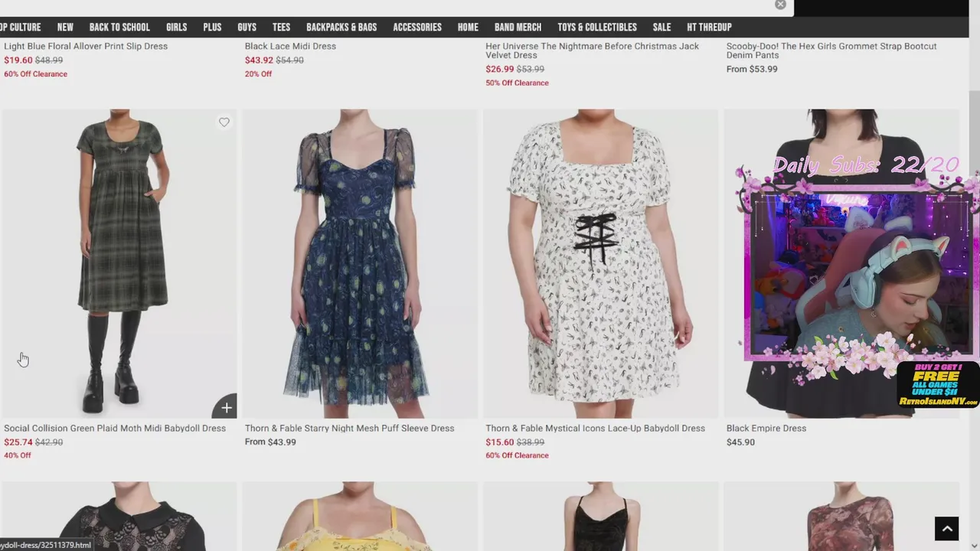980x551 pixels.
Task: Click the brown mesh long-sleeve top image
Action: pos(841,516)
